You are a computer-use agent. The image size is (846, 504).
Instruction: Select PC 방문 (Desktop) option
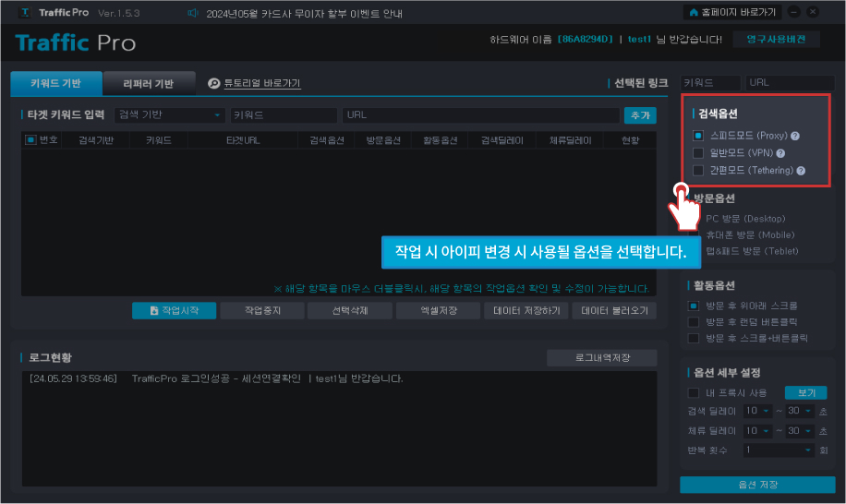pyautogui.click(x=745, y=219)
